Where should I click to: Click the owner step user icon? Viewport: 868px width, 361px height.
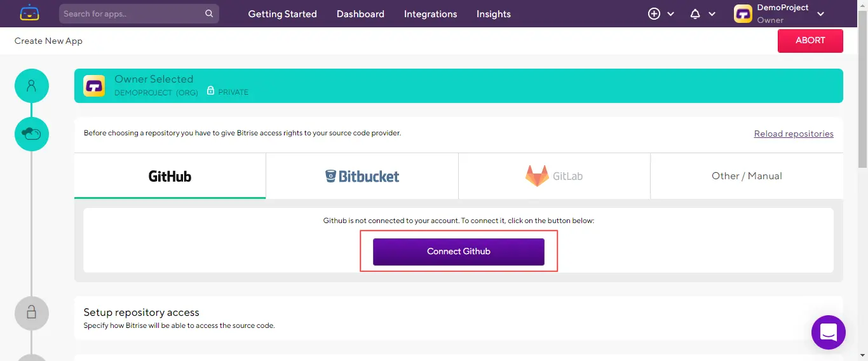tap(32, 86)
